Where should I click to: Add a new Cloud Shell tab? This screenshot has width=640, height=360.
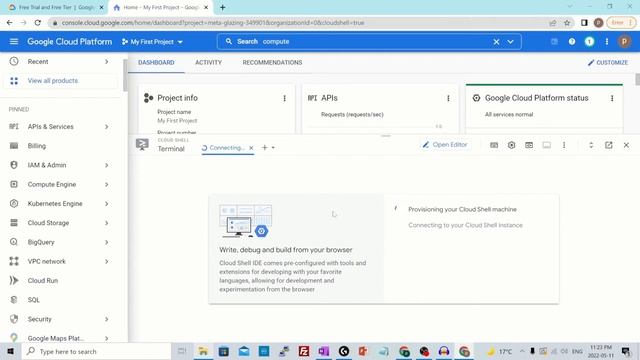[x=264, y=148]
